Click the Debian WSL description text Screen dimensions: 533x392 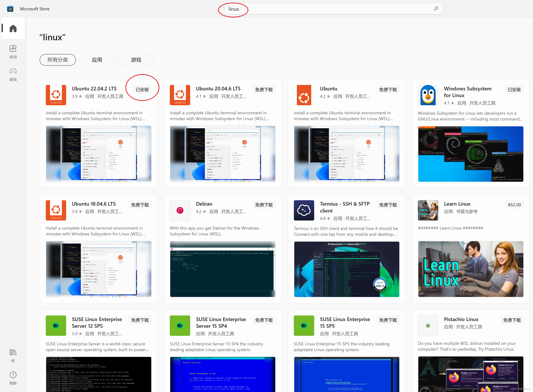point(214,231)
